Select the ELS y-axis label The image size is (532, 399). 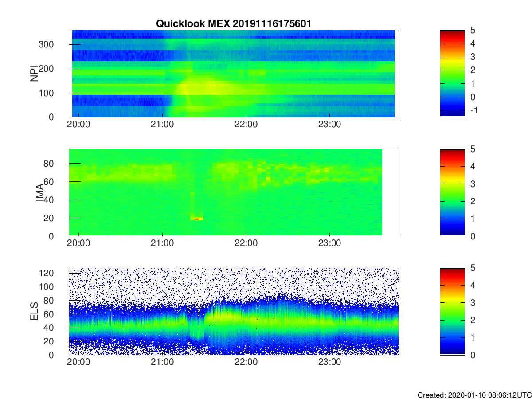pyautogui.click(x=34, y=311)
